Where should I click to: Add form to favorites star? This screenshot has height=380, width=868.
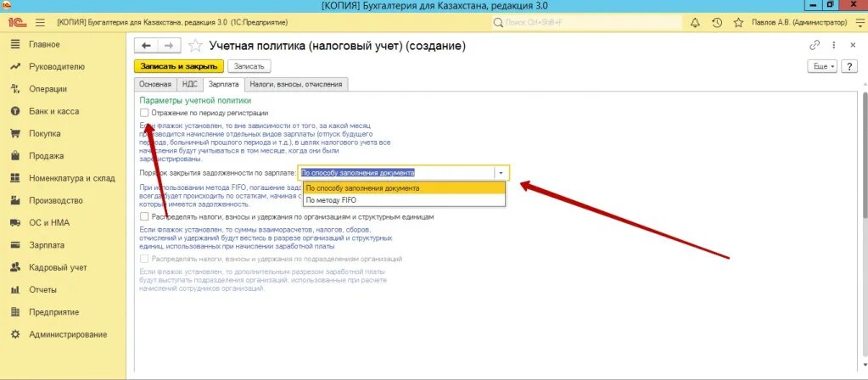pos(194,46)
